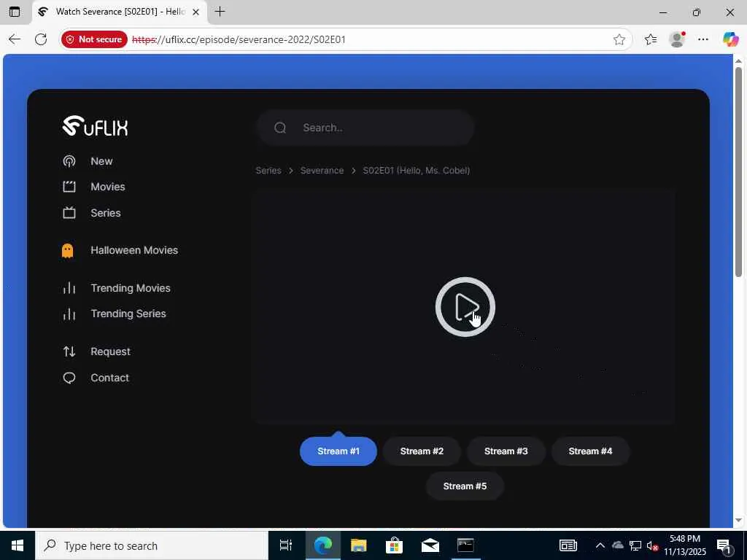Viewport: 747px width, 560px height.
Task: Click the New radio-wave icon in sidebar
Action: [69, 161]
